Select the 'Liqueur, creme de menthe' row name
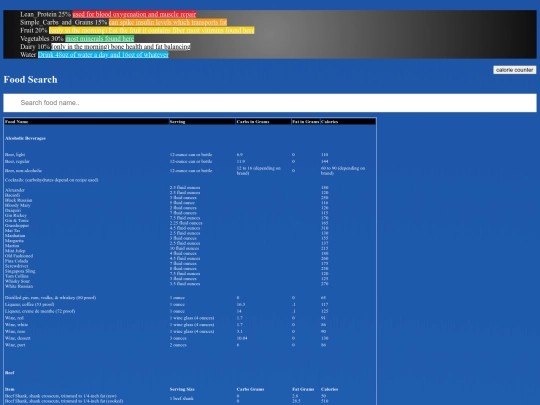This screenshot has height=405, width=540. (40, 311)
